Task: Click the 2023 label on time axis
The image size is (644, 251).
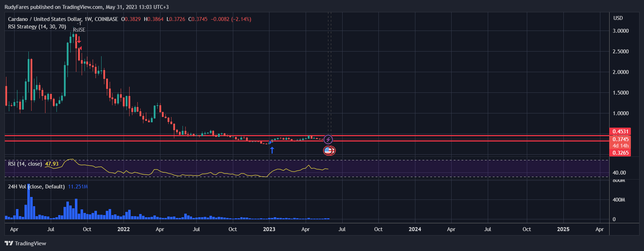Action: click(269, 229)
